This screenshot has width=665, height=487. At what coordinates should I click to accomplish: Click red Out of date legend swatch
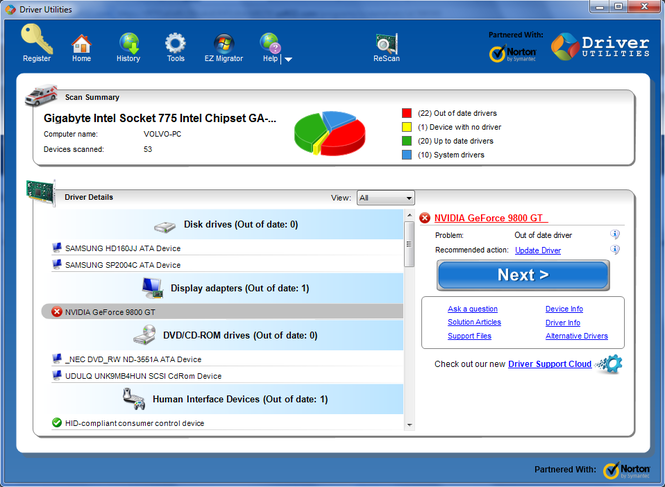(x=407, y=113)
